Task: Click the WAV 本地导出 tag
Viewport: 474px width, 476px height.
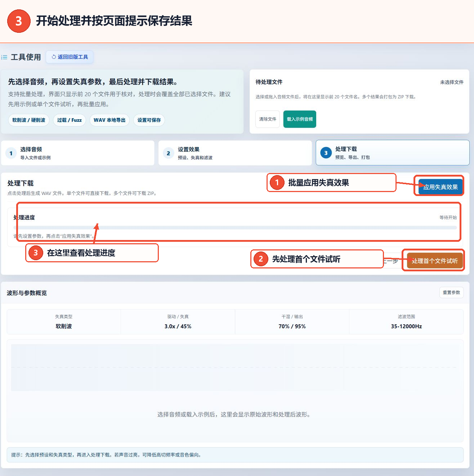Action: 109,120
